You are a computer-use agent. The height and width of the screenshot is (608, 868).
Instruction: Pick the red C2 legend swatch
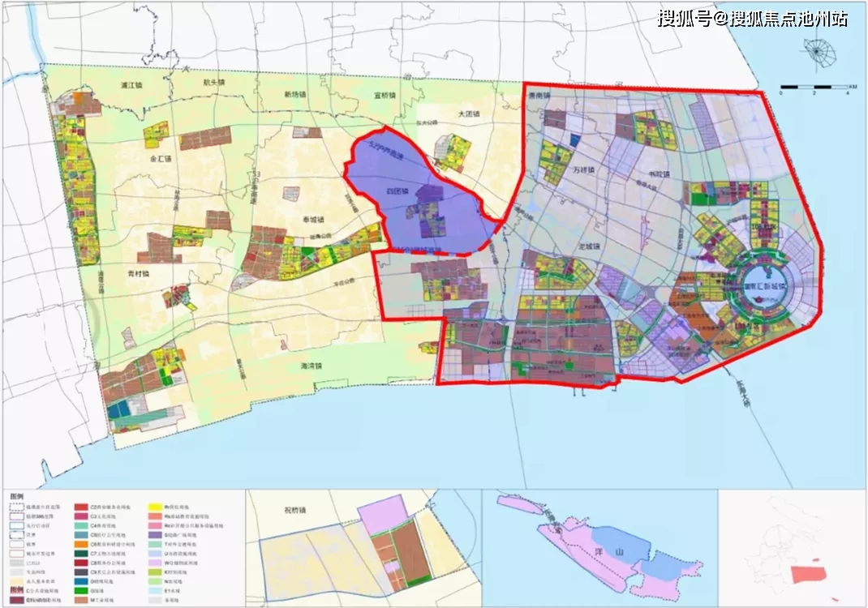pos(81,507)
